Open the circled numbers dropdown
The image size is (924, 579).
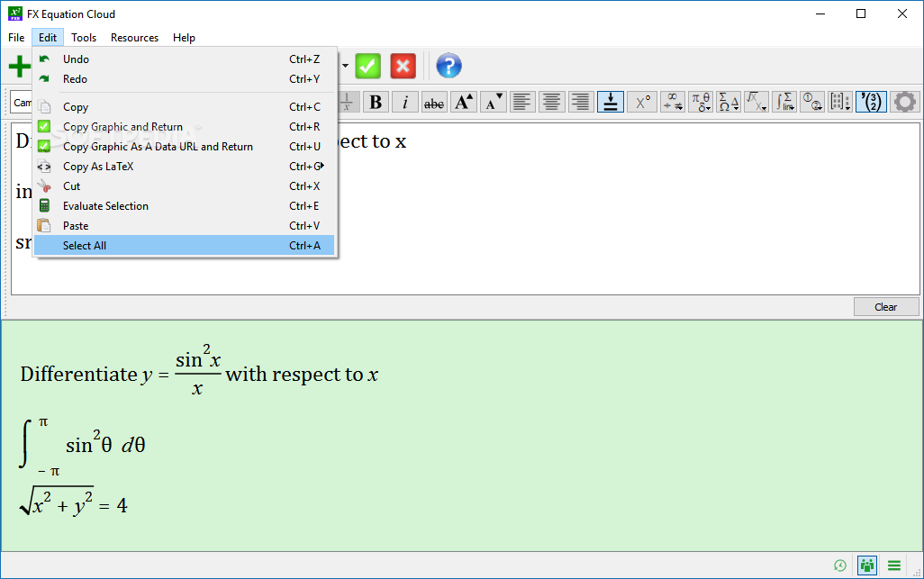(812, 102)
